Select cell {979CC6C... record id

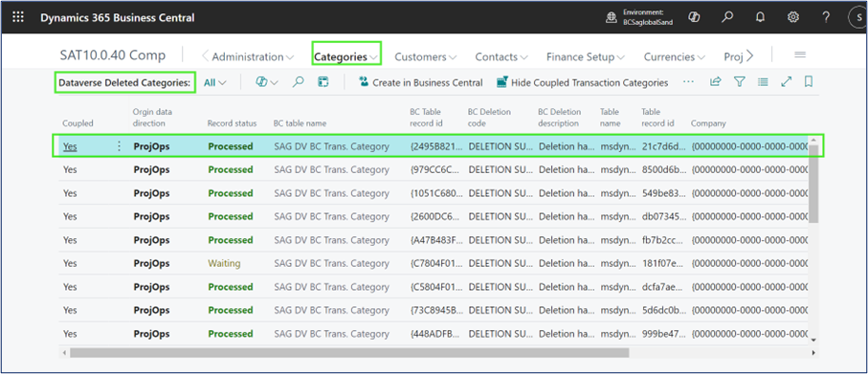coord(434,169)
